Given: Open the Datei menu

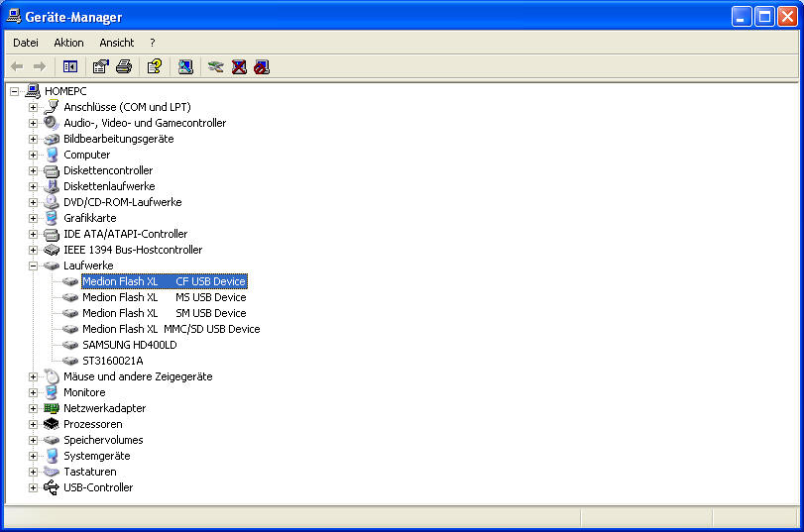Looking at the screenshot, I should pyautogui.click(x=26, y=43).
